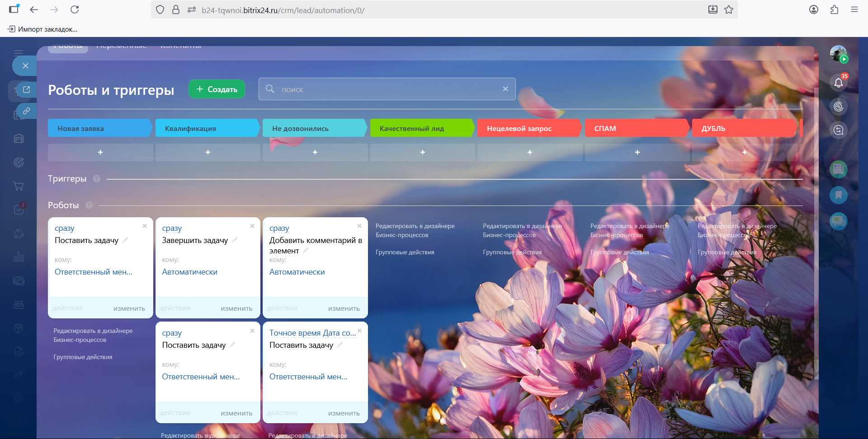
Task: Edit the Добавить комментарий в элемент robot name
Action: click(x=306, y=250)
